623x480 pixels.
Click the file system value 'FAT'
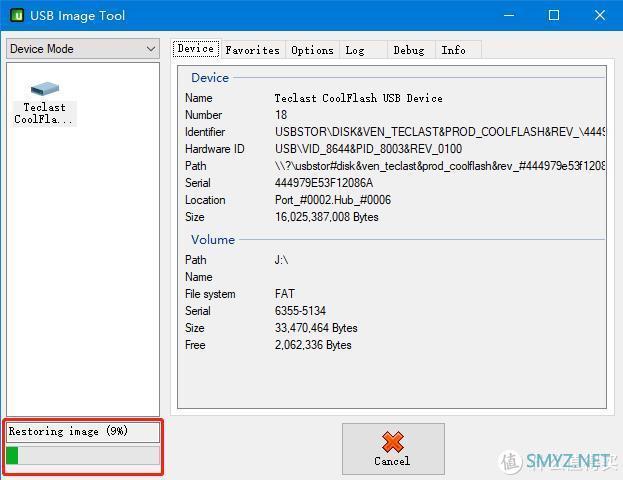coord(285,294)
